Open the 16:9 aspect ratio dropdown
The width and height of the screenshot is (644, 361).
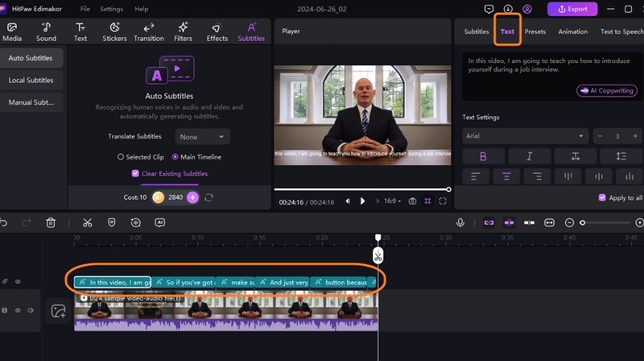pyautogui.click(x=392, y=201)
